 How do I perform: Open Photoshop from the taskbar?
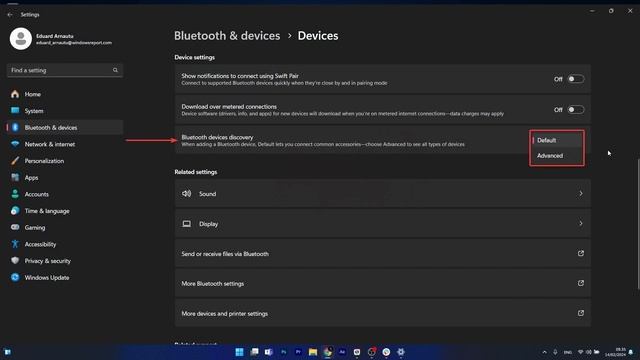pos(283,352)
